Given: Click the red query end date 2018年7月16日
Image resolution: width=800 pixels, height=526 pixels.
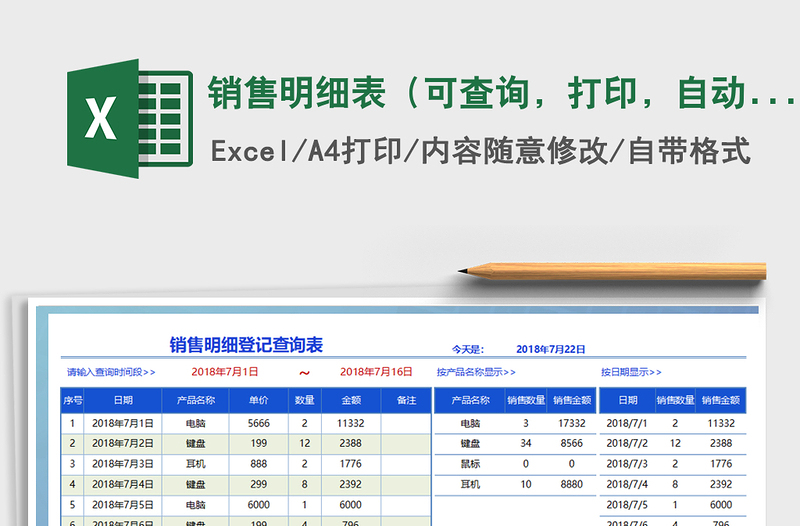Looking at the screenshot, I should pyautogui.click(x=376, y=372).
